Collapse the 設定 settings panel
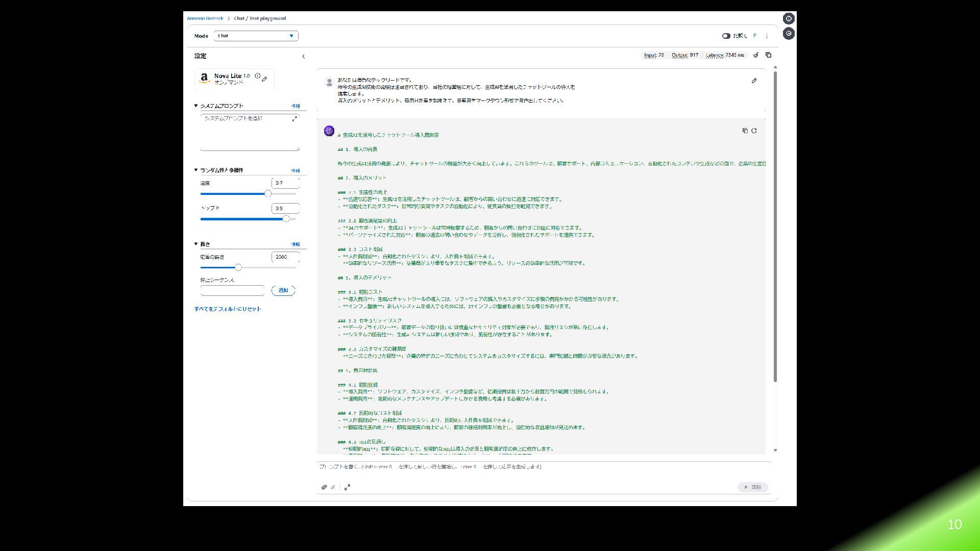 (303, 57)
